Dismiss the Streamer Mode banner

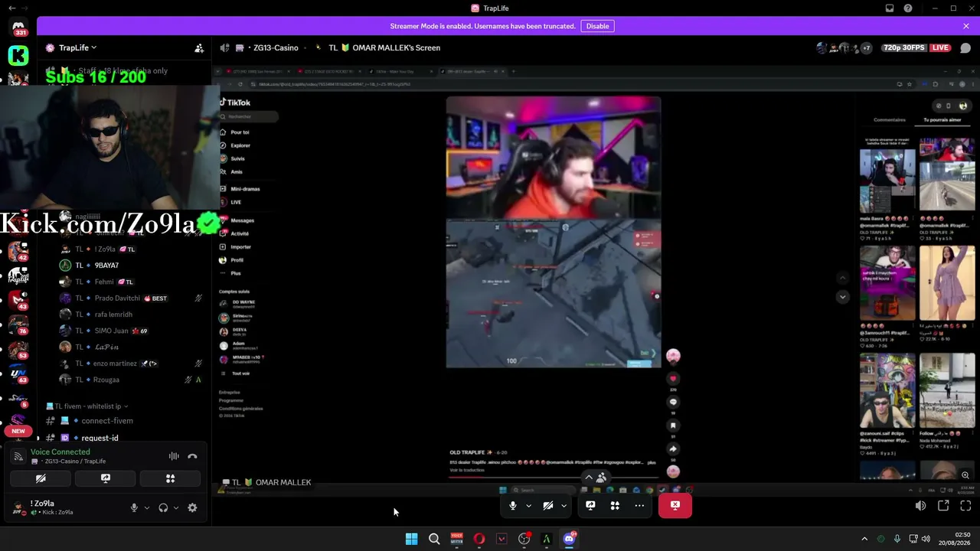[x=966, y=26]
